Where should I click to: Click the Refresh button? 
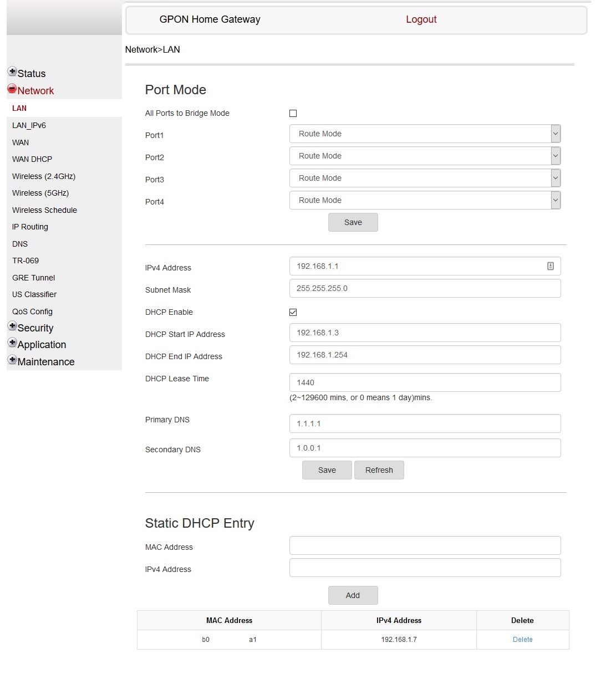379,469
